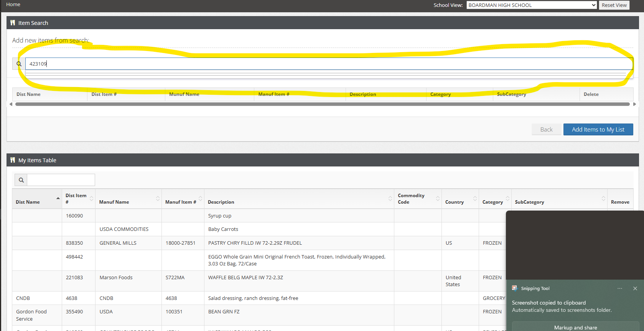Click the Dist Name header in the search results table

(28, 94)
